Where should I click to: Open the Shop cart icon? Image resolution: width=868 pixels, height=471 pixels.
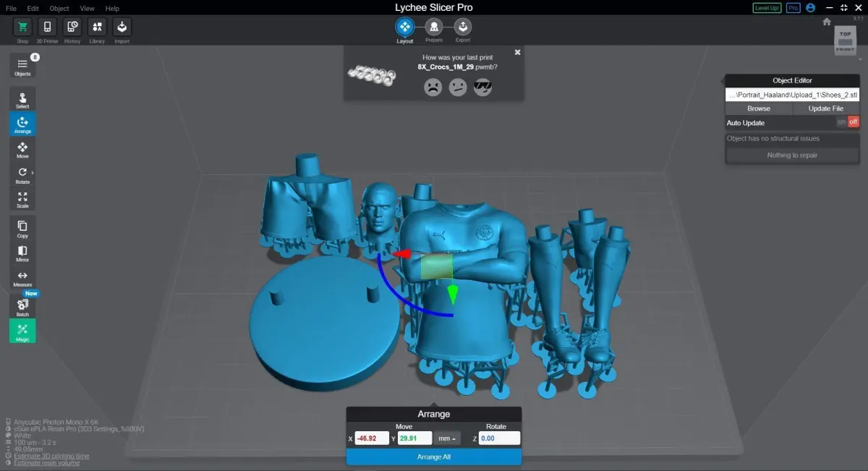22,27
